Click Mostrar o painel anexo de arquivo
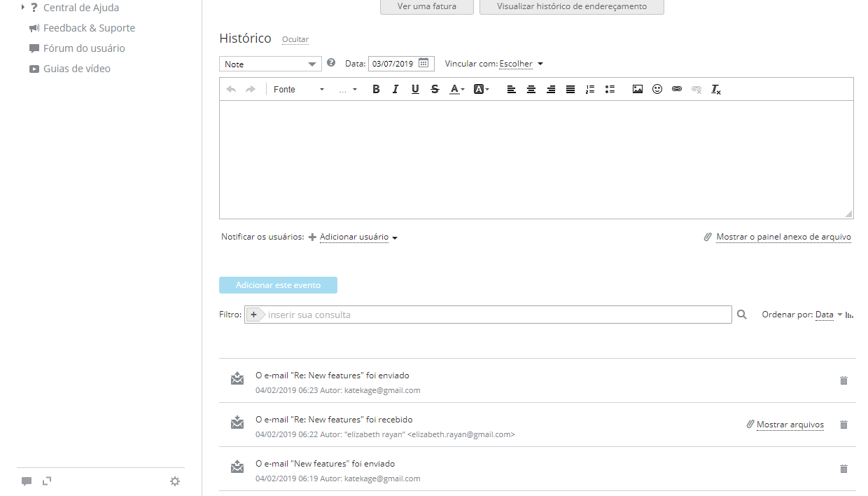 click(783, 237)
